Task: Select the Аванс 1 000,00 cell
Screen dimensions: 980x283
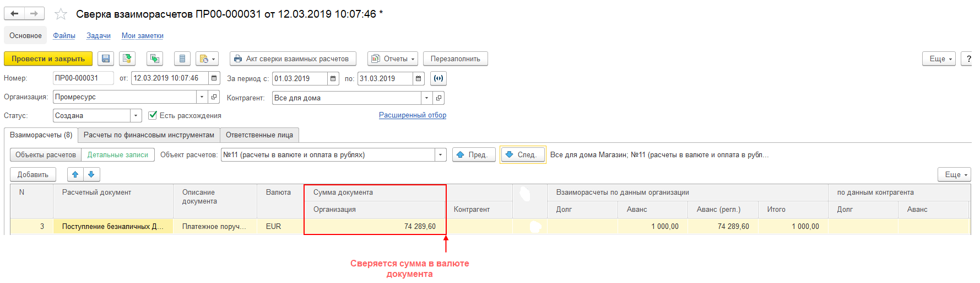Action: (653, 227)
